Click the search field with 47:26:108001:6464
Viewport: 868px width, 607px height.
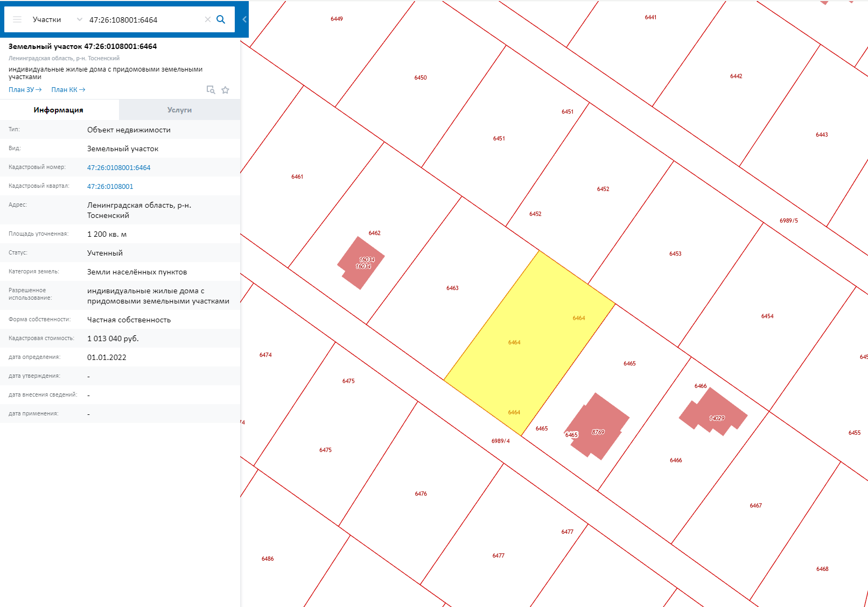pyautogui.click(x=144, y=20)
